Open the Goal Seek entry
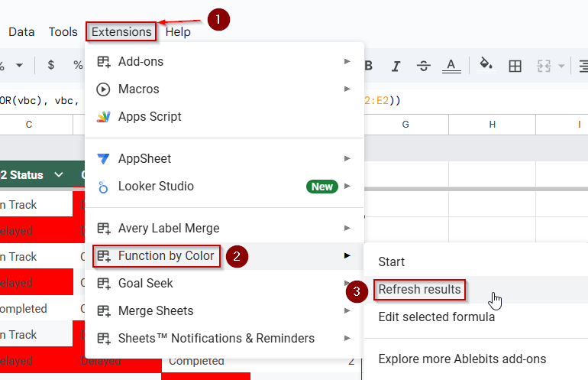Screen dimensions: 588x380 [x=225, y=284]
